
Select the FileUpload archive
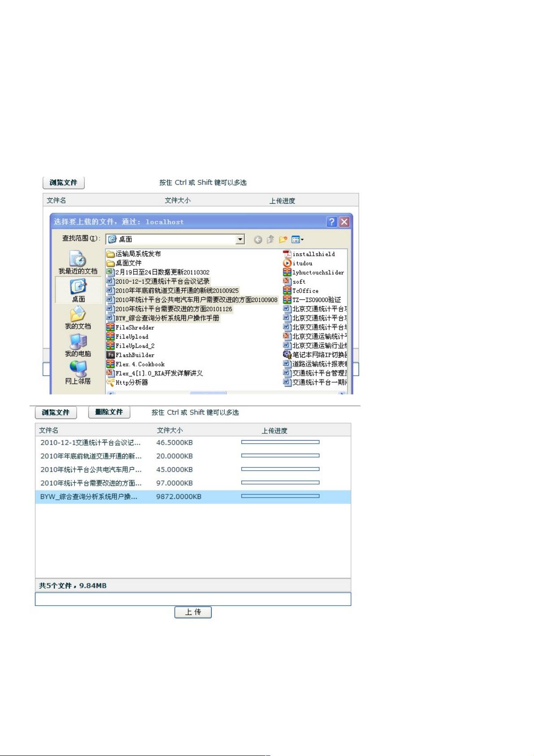pos(127,336)
